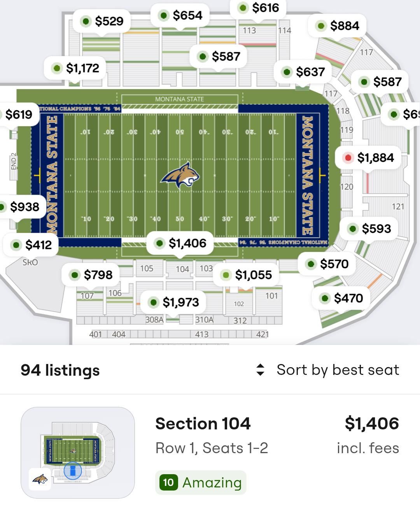Select section 105 on the stadium map
Screen dimensions: 420x510
pos(147,269)
